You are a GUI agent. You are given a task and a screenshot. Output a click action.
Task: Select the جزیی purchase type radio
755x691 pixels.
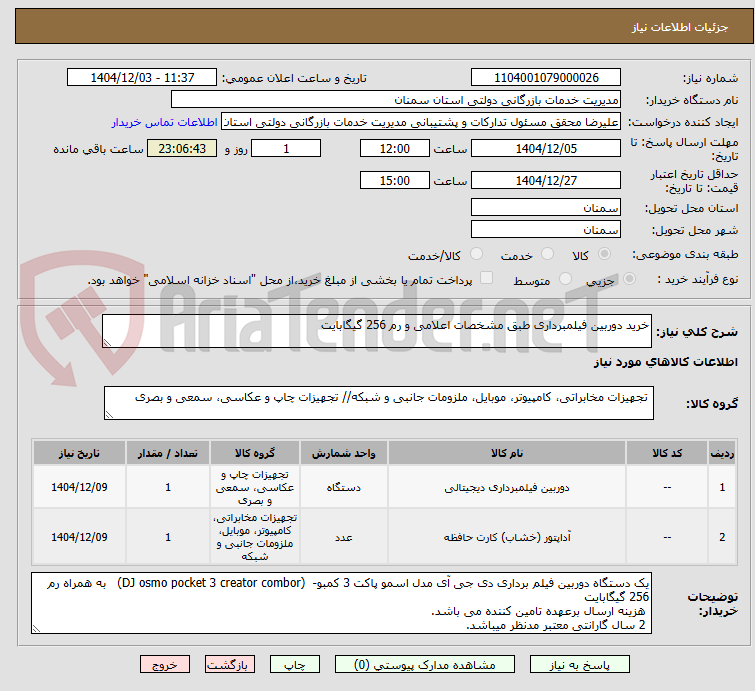629,279
